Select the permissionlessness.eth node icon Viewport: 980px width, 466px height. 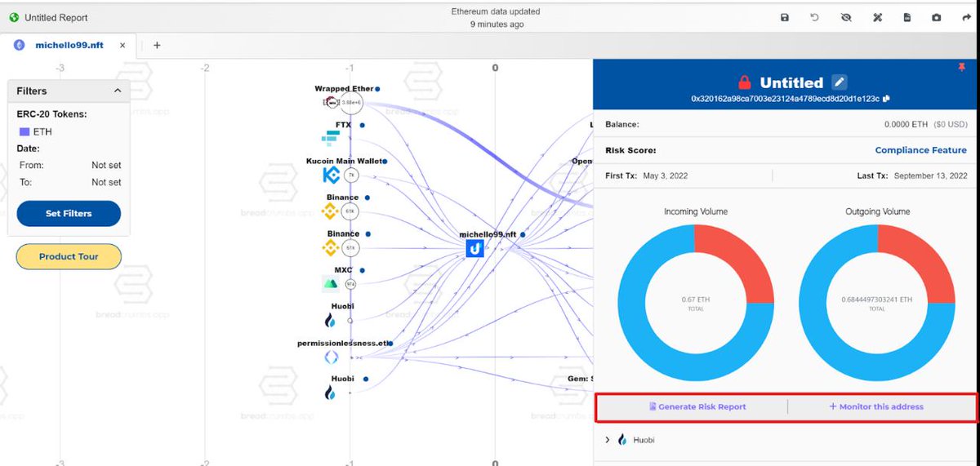pyautogui.click(x=331, y=357)
